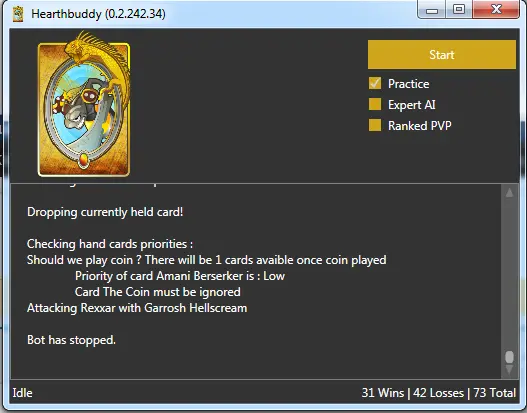The height and width of the screenshot is (413, 527).
Task: Uncheck the Practice checkbox
Action: point(375,83)
